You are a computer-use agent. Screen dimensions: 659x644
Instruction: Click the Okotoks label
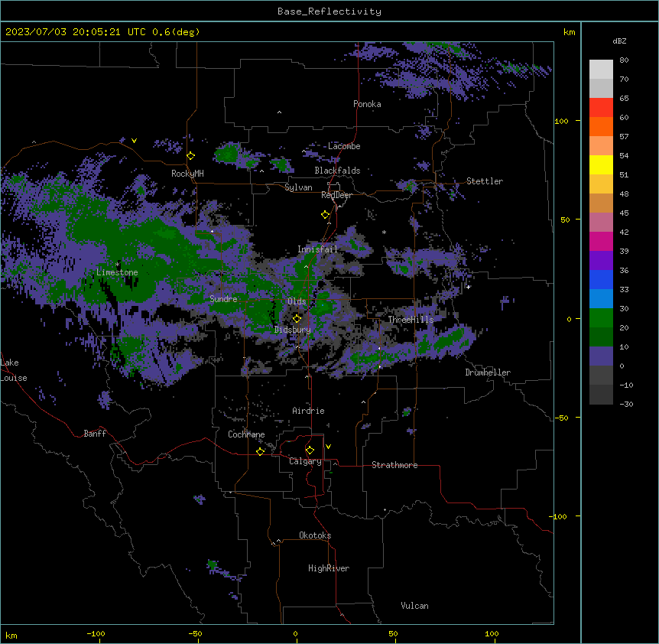pyautogui.click(x=315, y=535)
